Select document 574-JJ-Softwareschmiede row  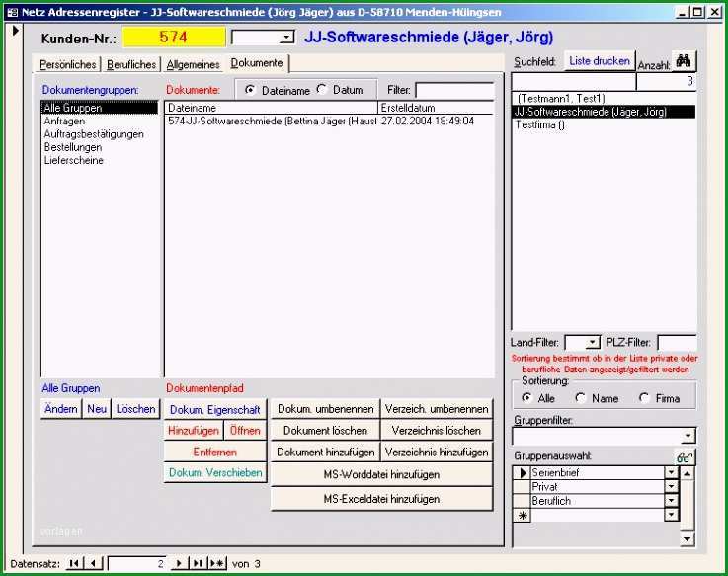pos(329,121)
